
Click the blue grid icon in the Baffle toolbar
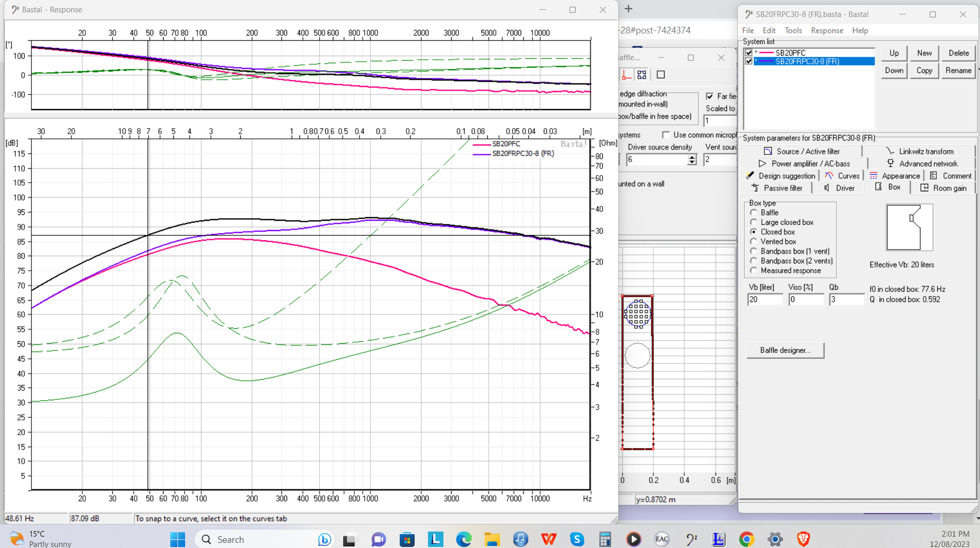pyautogui.click(x=642, y=75)
